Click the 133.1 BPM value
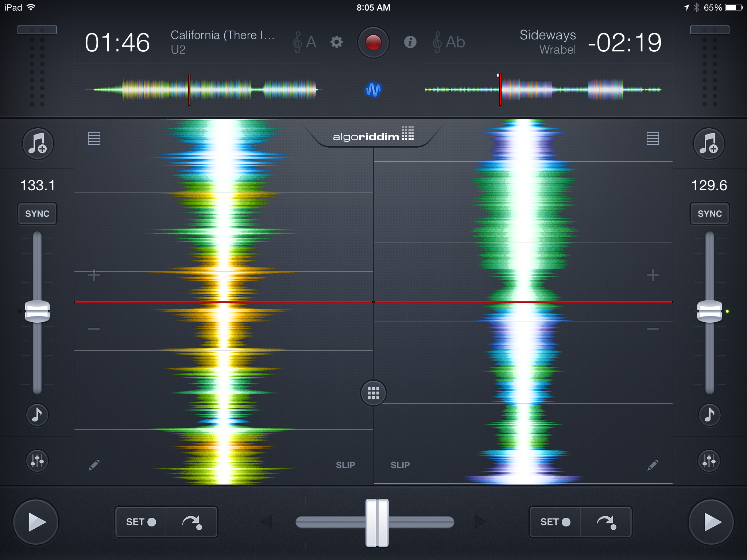 37,185
